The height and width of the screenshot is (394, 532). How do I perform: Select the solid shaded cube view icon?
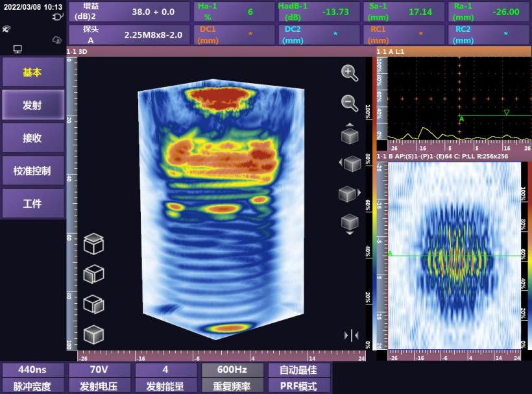93,335
